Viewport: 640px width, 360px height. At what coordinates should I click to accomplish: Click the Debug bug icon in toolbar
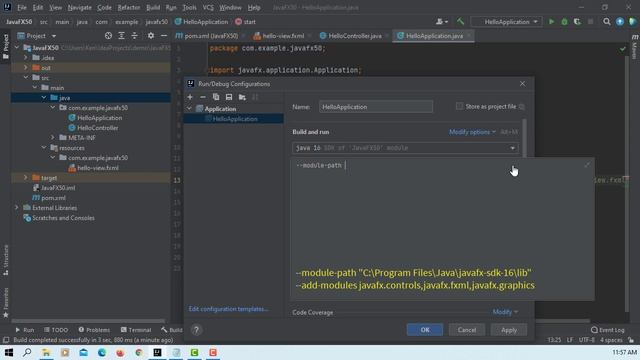[564, 22]
